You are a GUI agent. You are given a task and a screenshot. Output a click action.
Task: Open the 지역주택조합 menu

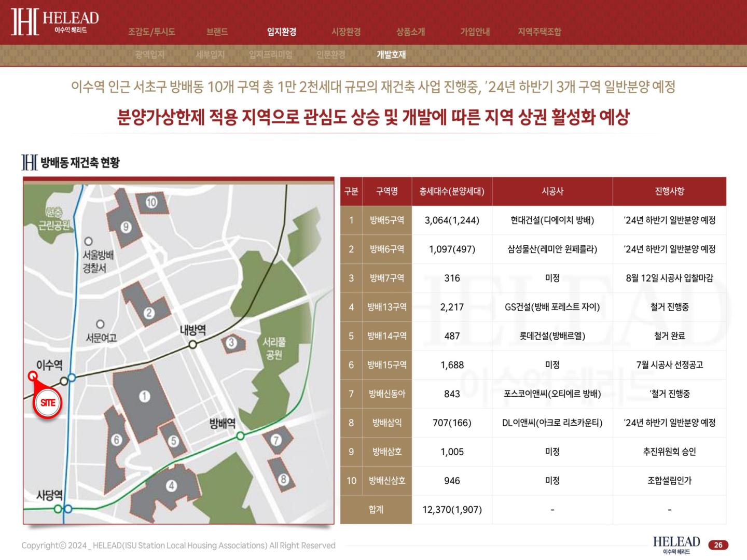coord(539,32)
